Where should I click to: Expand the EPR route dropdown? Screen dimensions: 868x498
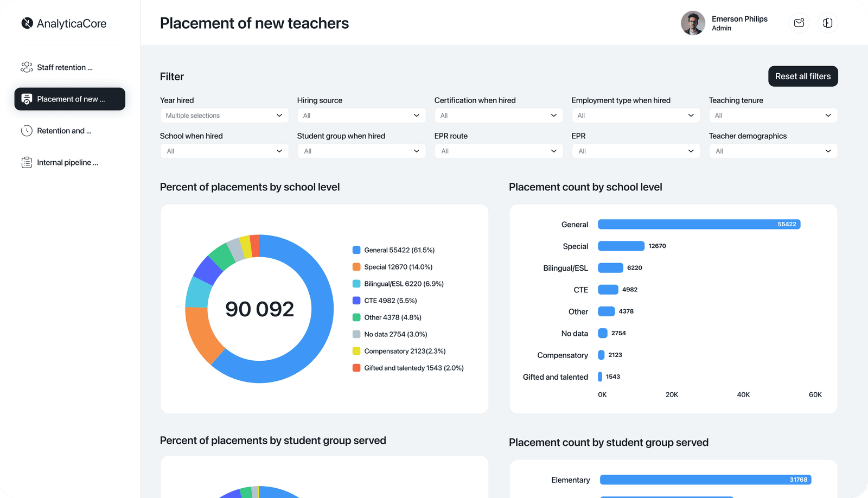[499, 151]
